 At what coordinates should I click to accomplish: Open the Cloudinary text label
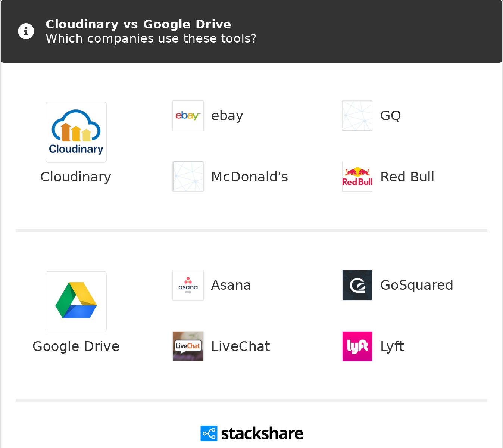click(x=76, y=177)
